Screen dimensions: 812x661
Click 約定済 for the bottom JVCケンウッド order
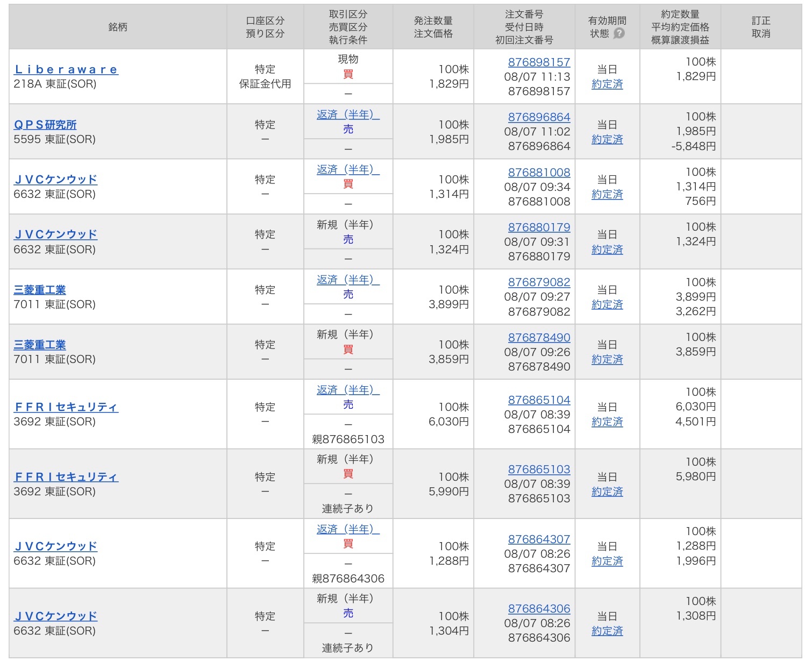(607, 630)
